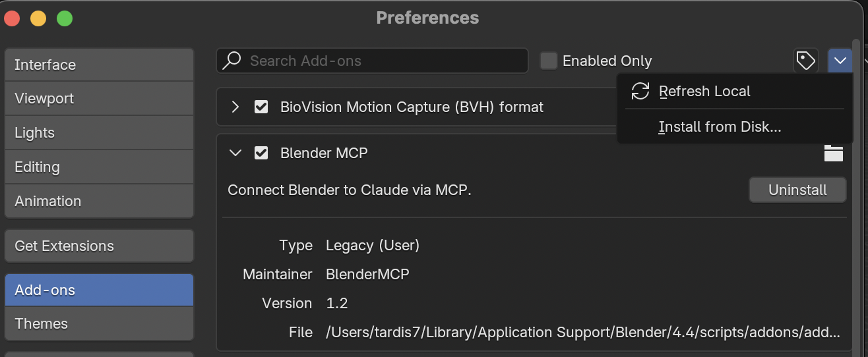Uninstall the Blender MCP add-on
Screen dimensions: 868x357
click(x=797, y=190)
